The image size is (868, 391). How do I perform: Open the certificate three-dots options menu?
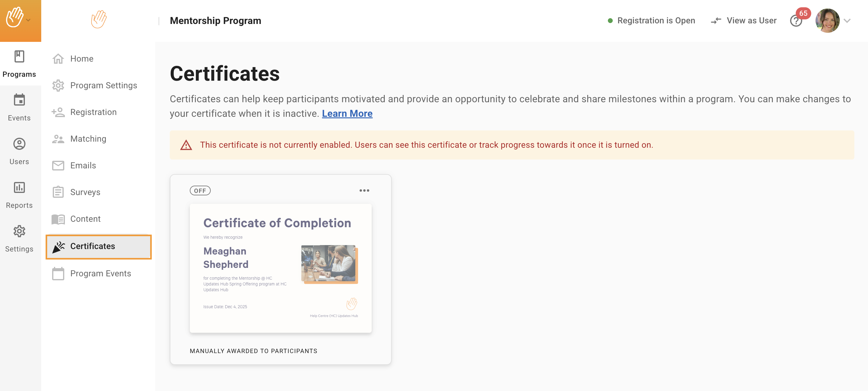click(364, 191)
